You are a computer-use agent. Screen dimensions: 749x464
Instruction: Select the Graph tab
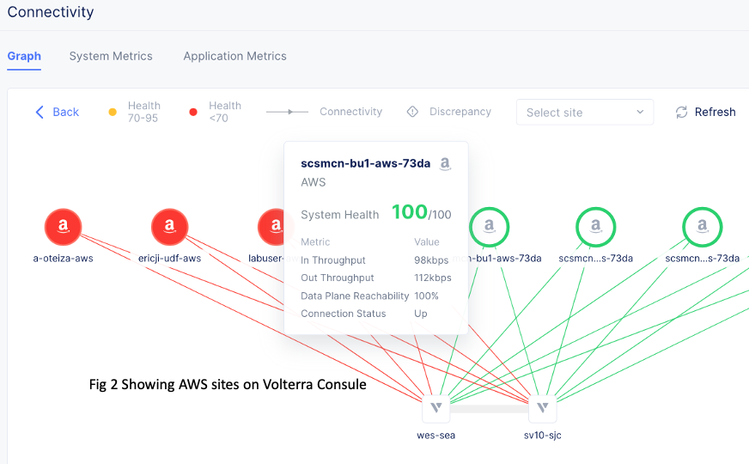click(x=24, y=56)
